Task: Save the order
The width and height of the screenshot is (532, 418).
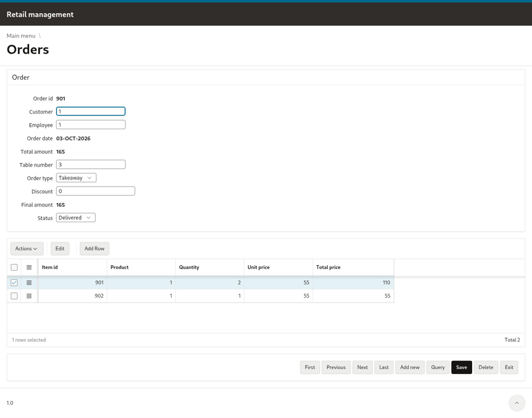Action: tap(461, 367)
